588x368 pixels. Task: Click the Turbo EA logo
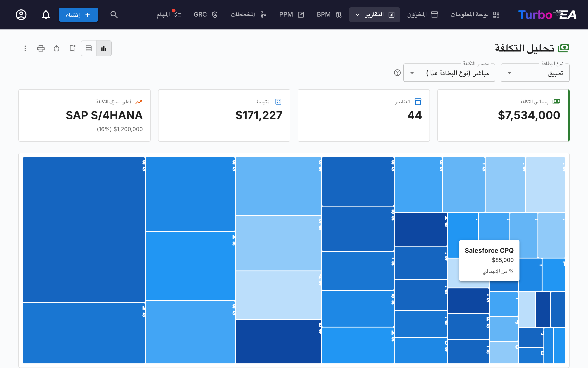tap(547, 14)
